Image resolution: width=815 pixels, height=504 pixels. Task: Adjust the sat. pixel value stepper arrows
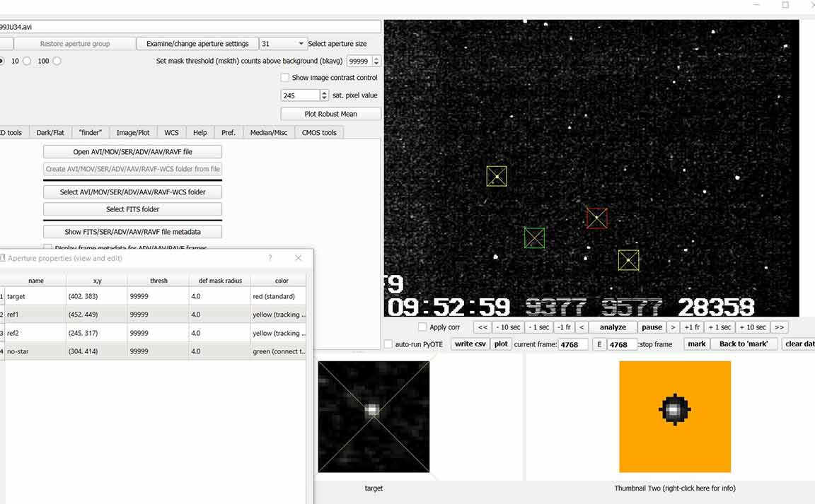(324, 95)
